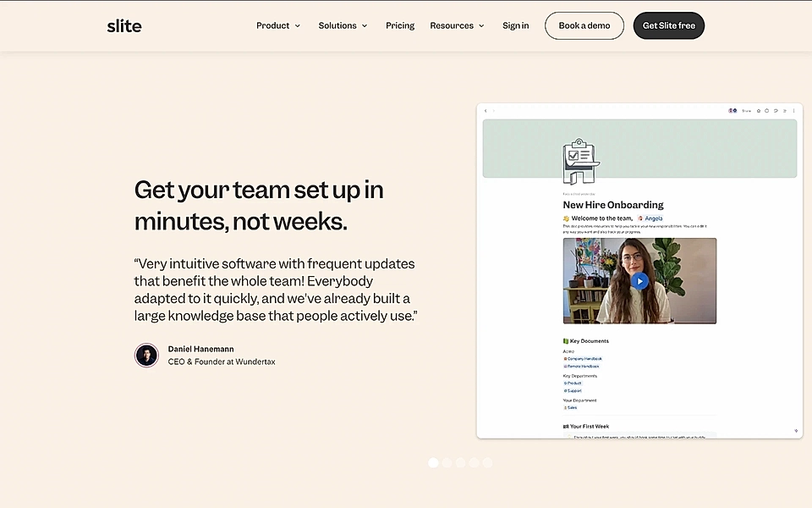This screenshot has width=812, height=508.
Task: Select the third carousel dot
Action: point(460,462)
